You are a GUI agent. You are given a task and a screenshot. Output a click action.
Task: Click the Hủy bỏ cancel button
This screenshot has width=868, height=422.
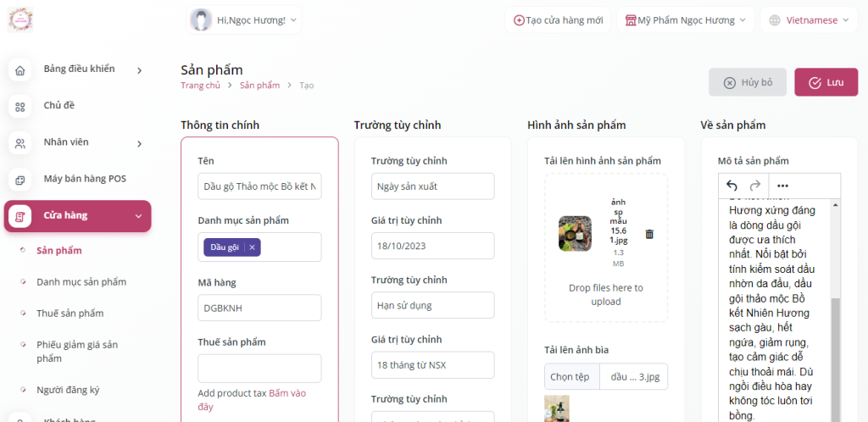tap(748, 82)
